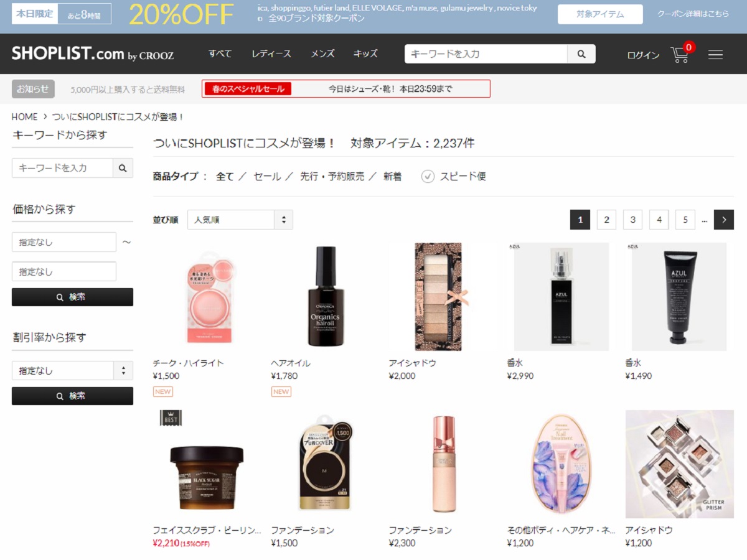The width and height of the screenshot is (747, 560).
Task: Filter product type by 先行・予約販売
Action: [x=332, y=177]
